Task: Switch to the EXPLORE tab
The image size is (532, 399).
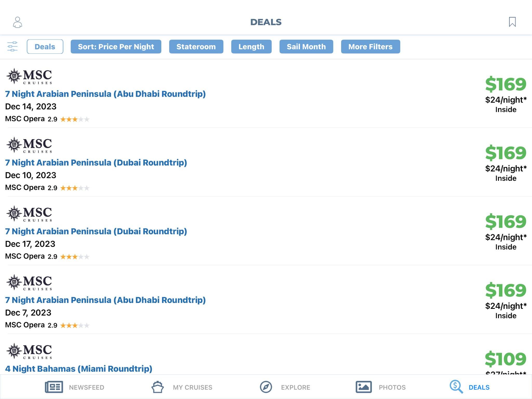Action: coord(296,387)
